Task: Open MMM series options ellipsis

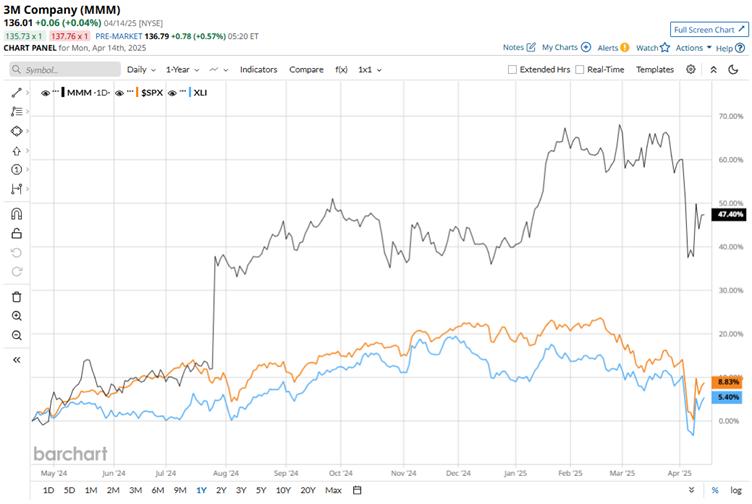Action: tap(56, 91)
